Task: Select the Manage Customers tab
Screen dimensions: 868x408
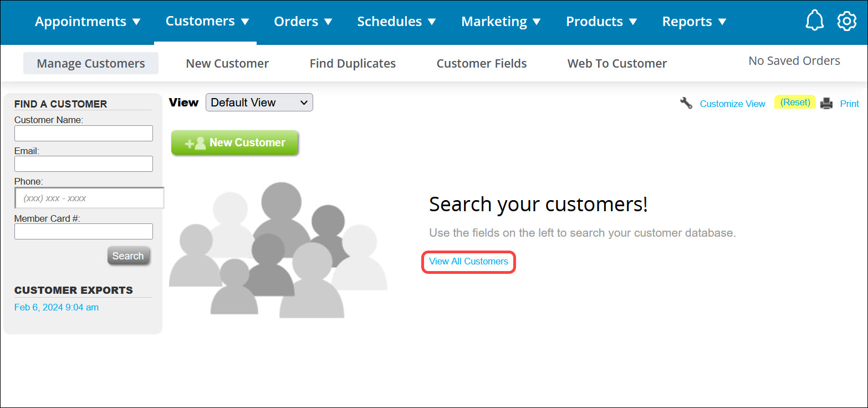Action: tap(90, 63)
